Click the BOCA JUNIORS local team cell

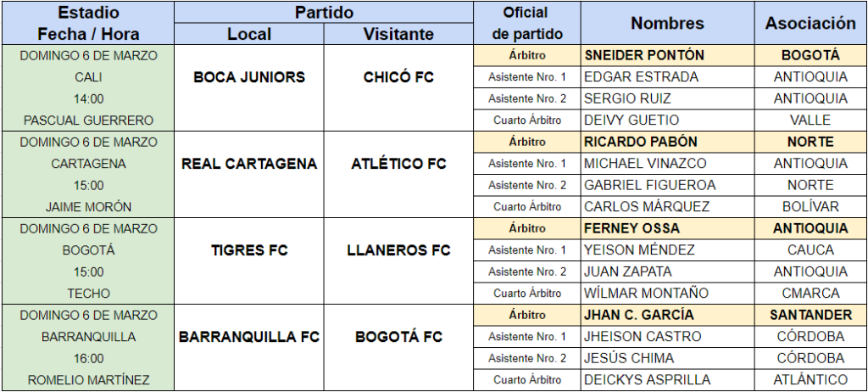[x=249, y=88]
